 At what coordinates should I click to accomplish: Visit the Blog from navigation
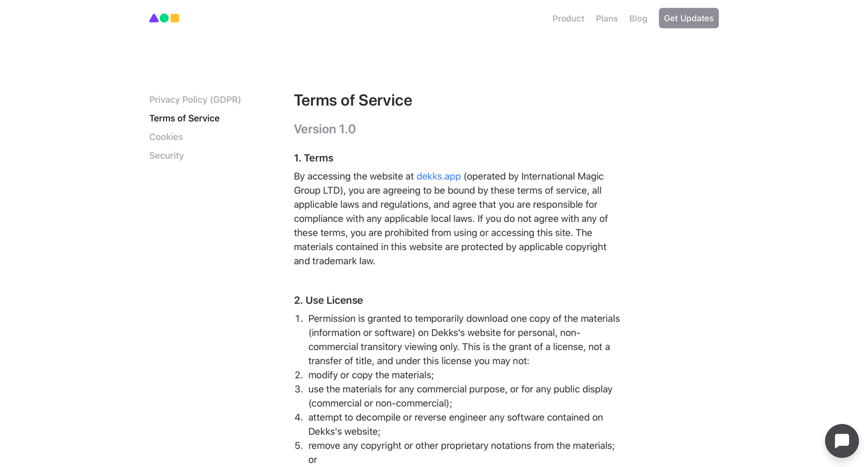tap(638, 18)
